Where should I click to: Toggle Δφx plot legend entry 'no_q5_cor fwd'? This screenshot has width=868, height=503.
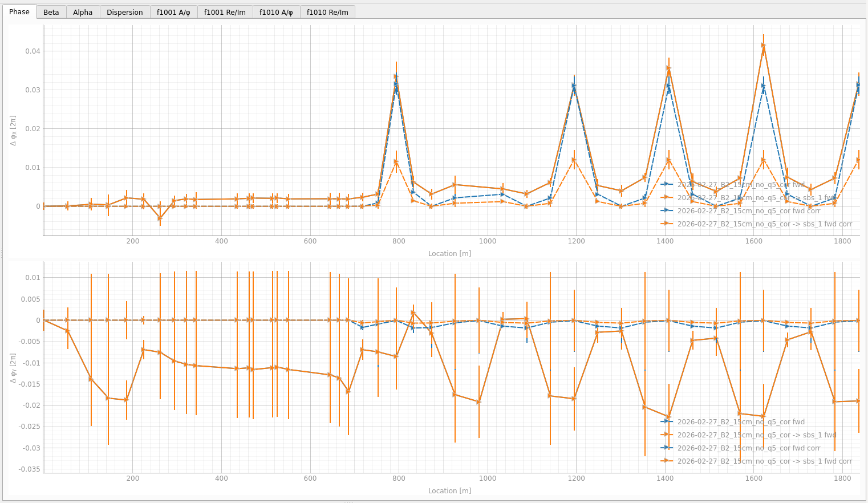click(x=732, y=184)
